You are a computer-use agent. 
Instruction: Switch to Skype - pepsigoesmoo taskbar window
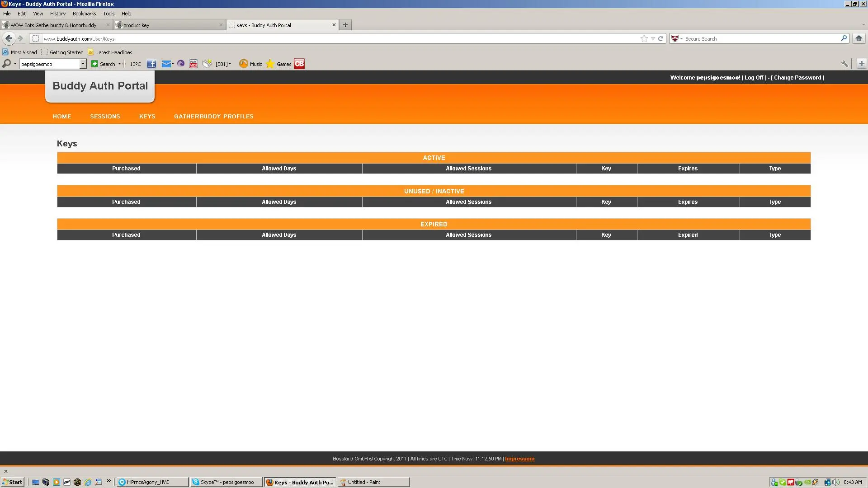click(226, 482)
